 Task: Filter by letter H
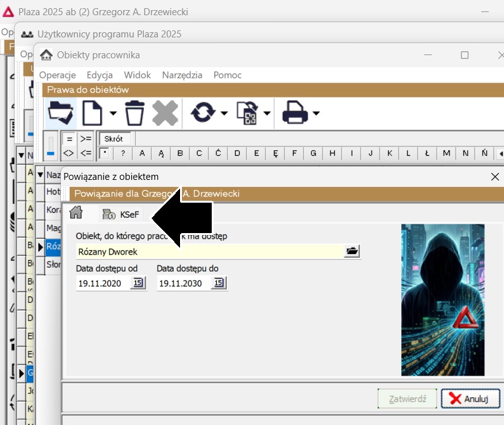332,153
